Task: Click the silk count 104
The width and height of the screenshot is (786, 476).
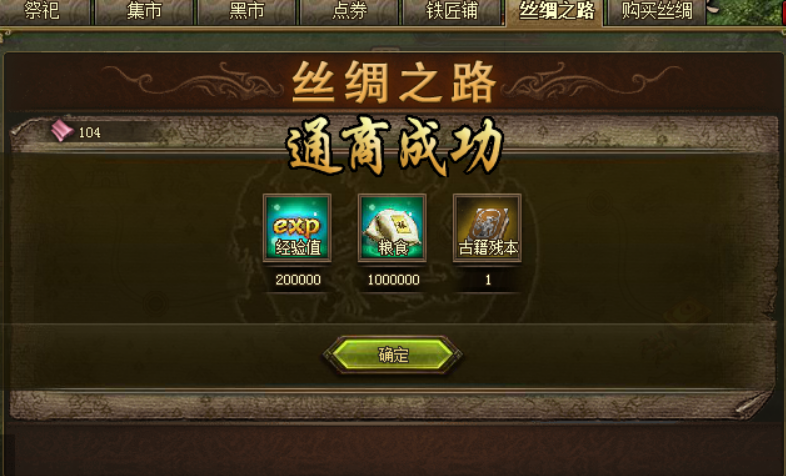Action: point(90,132)
